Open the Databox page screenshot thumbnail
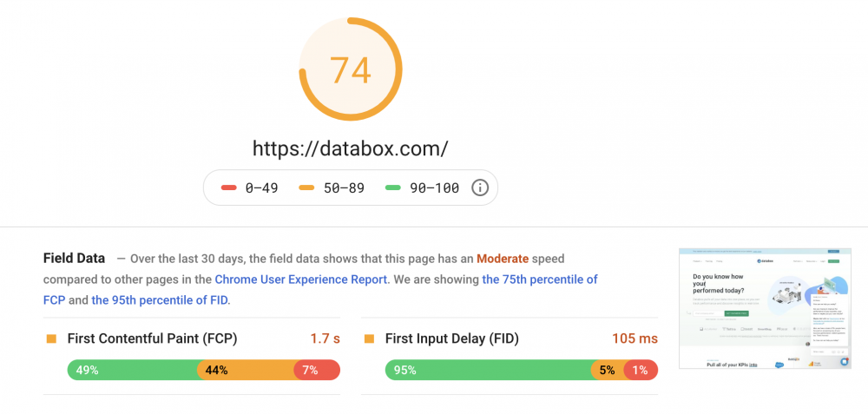868x414 pixels. pyautogui.click(x=765, y=308)
